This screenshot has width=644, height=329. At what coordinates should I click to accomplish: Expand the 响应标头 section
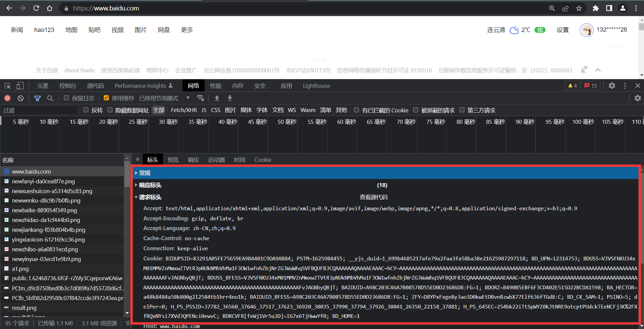click(x=150, y=185)
